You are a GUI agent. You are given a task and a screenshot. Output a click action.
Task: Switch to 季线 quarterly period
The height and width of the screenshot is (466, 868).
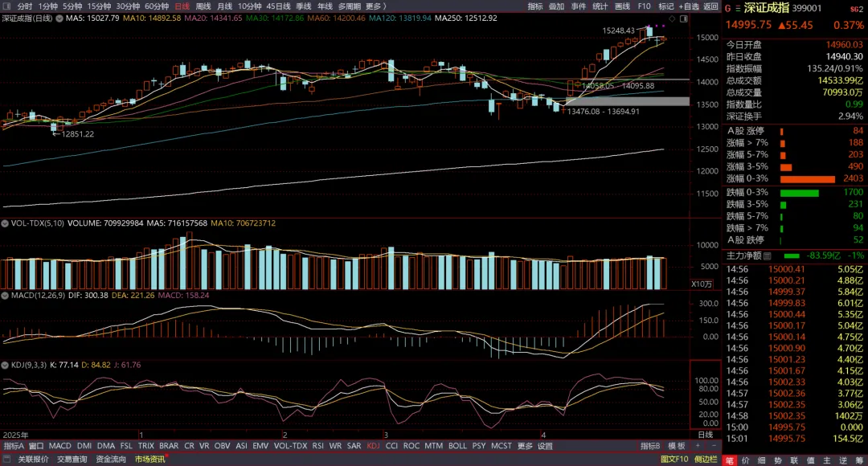[303, 6]
